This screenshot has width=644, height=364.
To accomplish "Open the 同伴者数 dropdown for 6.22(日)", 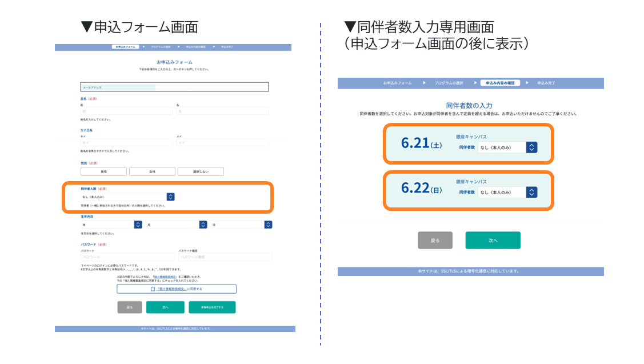I will click(507, 192).
